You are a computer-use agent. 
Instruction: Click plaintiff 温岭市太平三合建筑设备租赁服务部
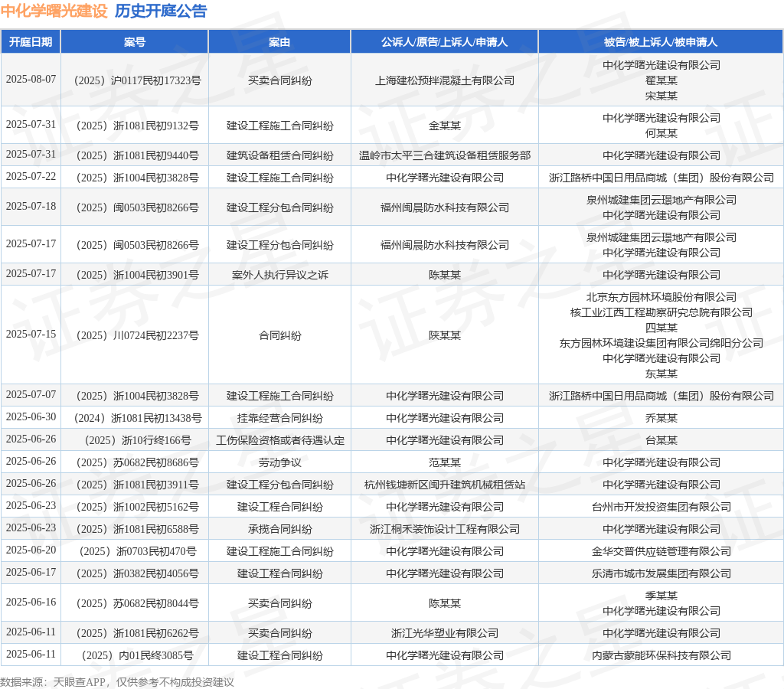(445, 155)
